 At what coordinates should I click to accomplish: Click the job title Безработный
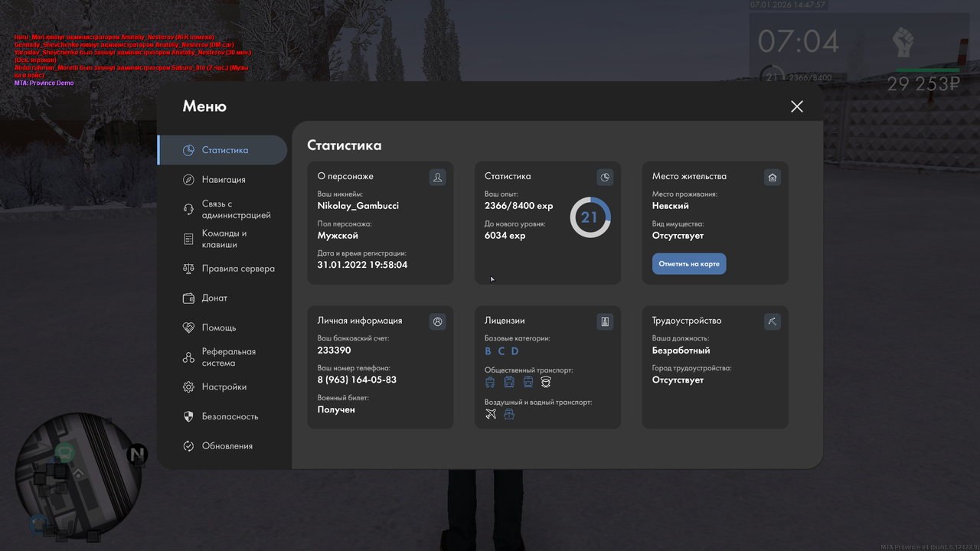click(681, 350)
